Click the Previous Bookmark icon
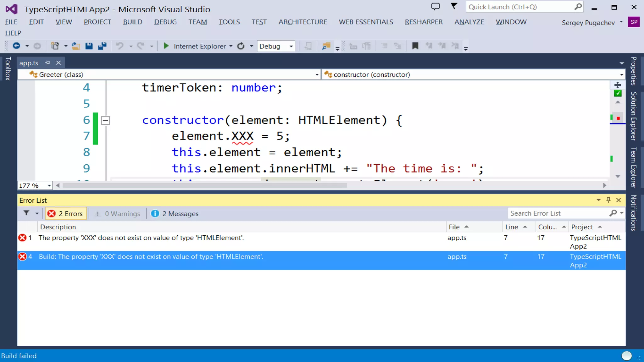Image resolution: width=644 pixels, height=362 pixels. point(429,46)
